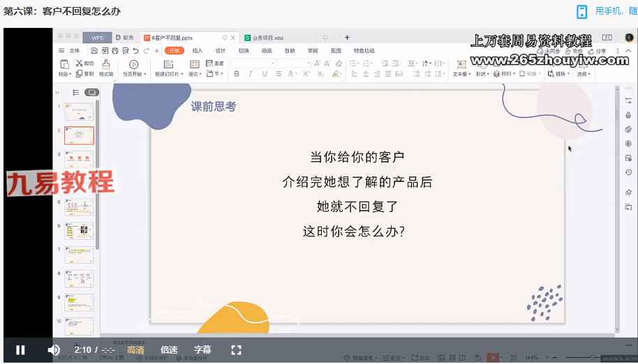Pause the video playback
The image size is (638, 364).
point(21,350)
